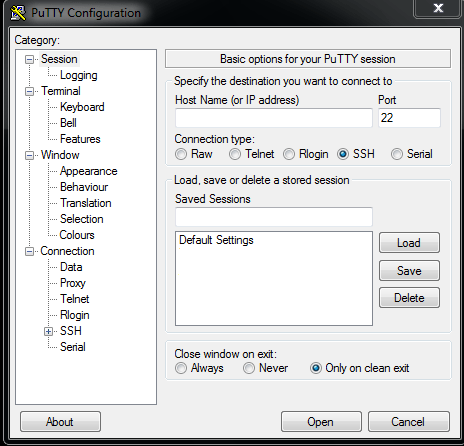Set close window on exit to Never

[249, 368]
